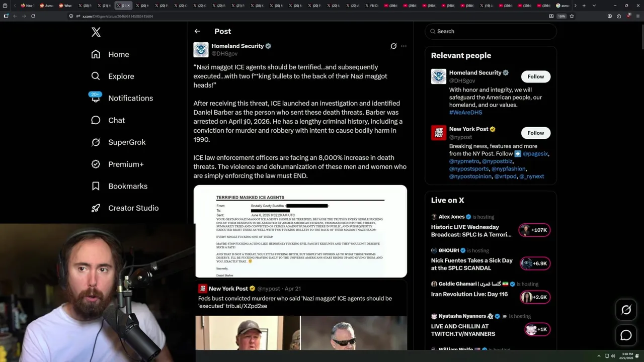Click the +1K listeners badge
The width and height of the screenshot is (644, 362).
[537, 329]
